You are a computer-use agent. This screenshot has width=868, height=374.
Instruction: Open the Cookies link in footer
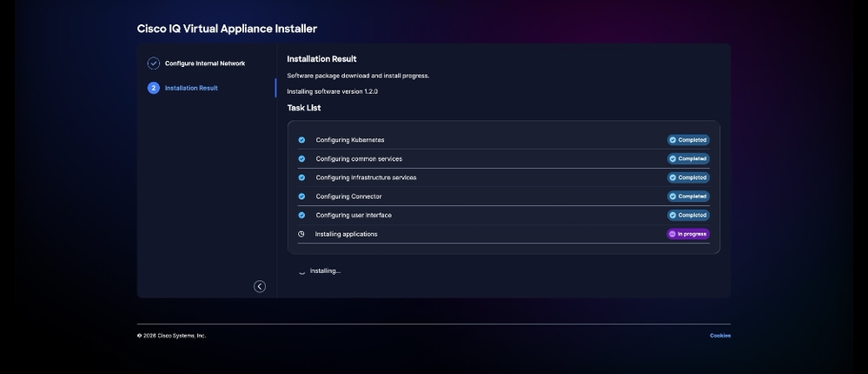tap(720, 336)
